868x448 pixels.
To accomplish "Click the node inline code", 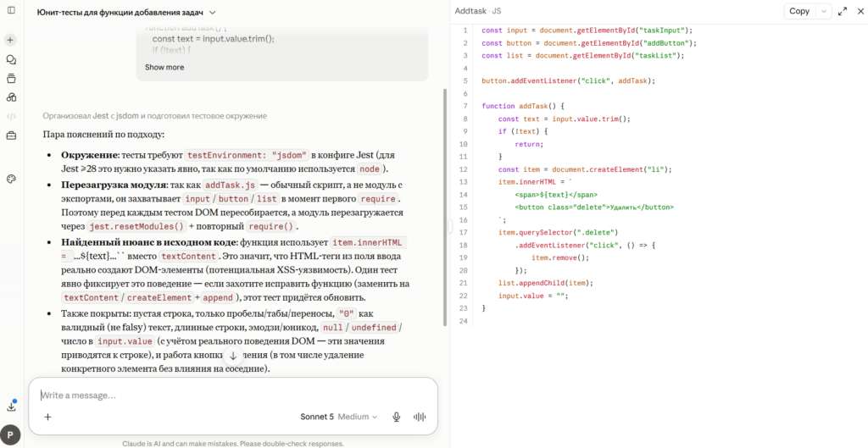I will (x=369, y=169).
